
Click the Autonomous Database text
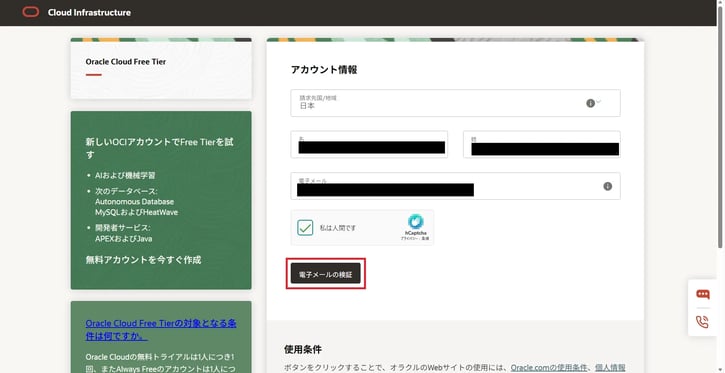(x=135, y=202)
